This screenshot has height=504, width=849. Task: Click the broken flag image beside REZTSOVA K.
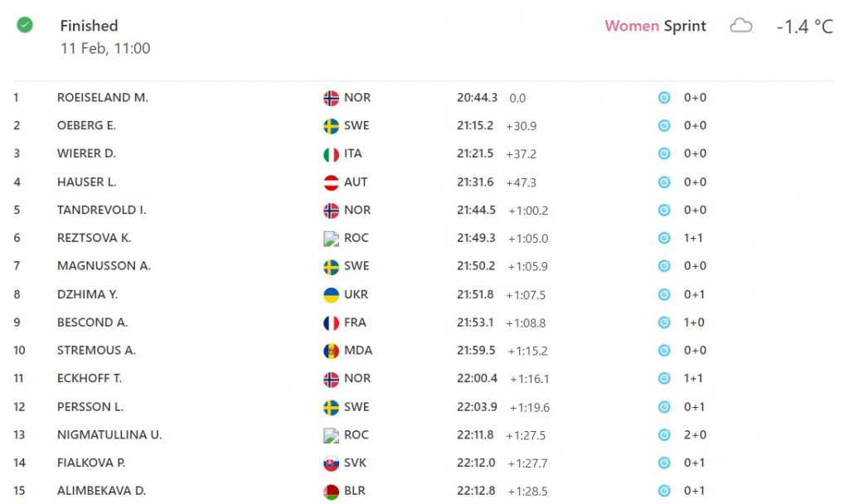[331, 238]
